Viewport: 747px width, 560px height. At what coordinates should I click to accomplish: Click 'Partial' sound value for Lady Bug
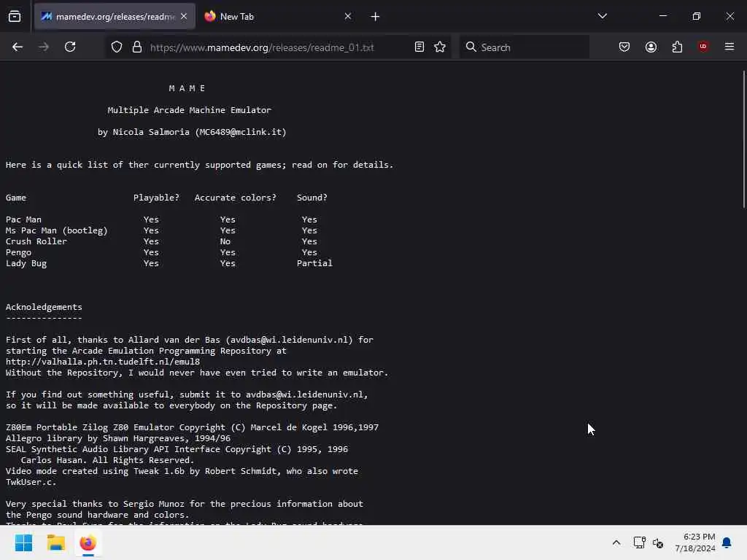[x=314, y=262]
